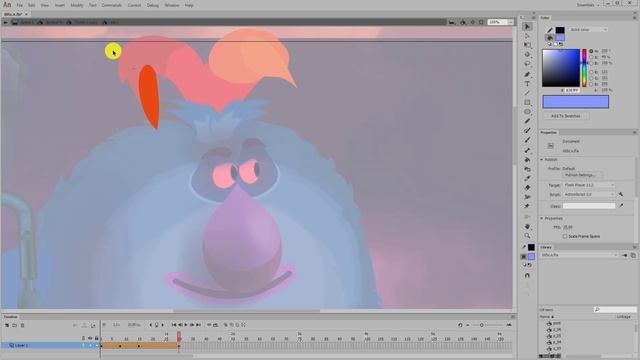This screenshot has height=360, width=640.
Task: Collapse the Publish section
Action: coord(542,160)
